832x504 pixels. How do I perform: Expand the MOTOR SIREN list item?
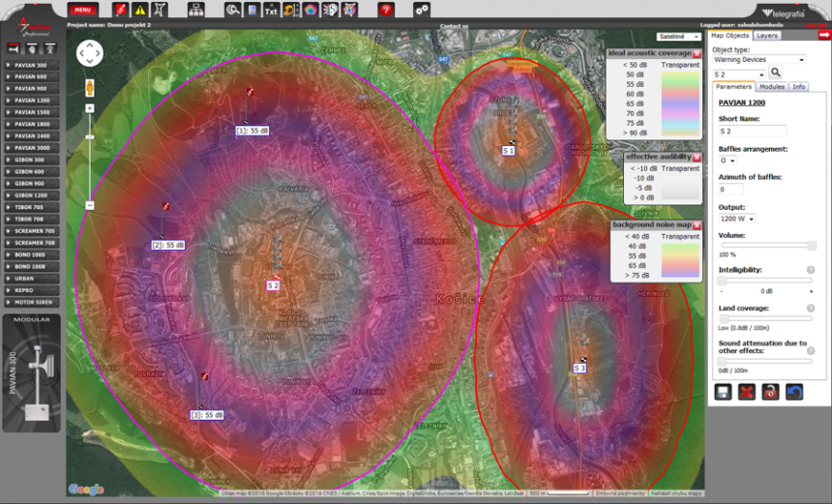(32, 303)
